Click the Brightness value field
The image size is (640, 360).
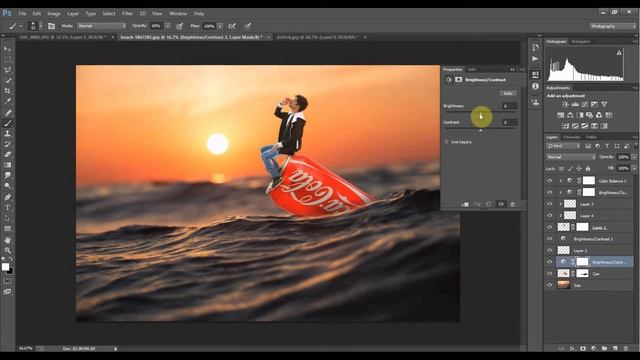pos(509,106)
